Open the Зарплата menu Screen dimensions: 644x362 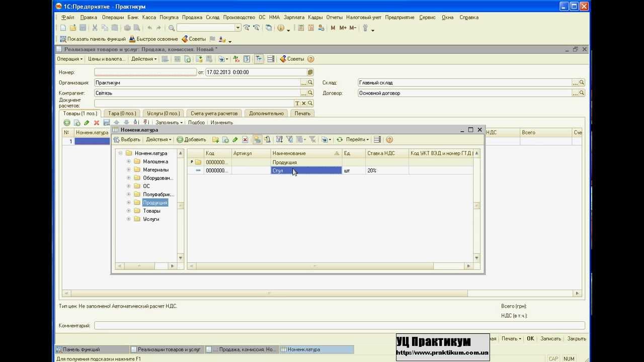294,17
